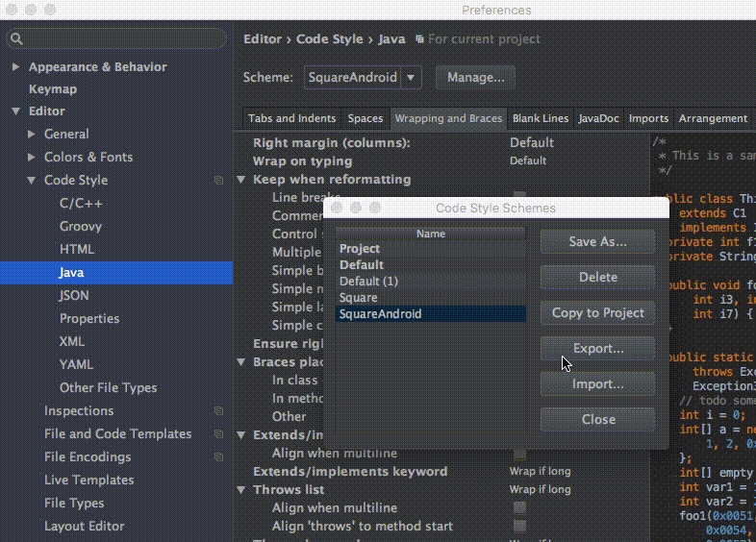Click the project-level icon next to Code Style

coord(218,180)
